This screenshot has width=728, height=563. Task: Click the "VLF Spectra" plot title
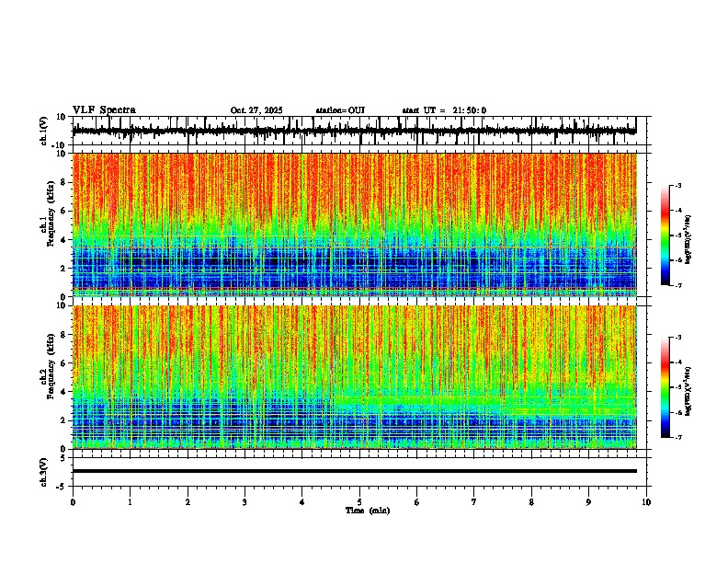pyautogui.click(x=104, y=110)
